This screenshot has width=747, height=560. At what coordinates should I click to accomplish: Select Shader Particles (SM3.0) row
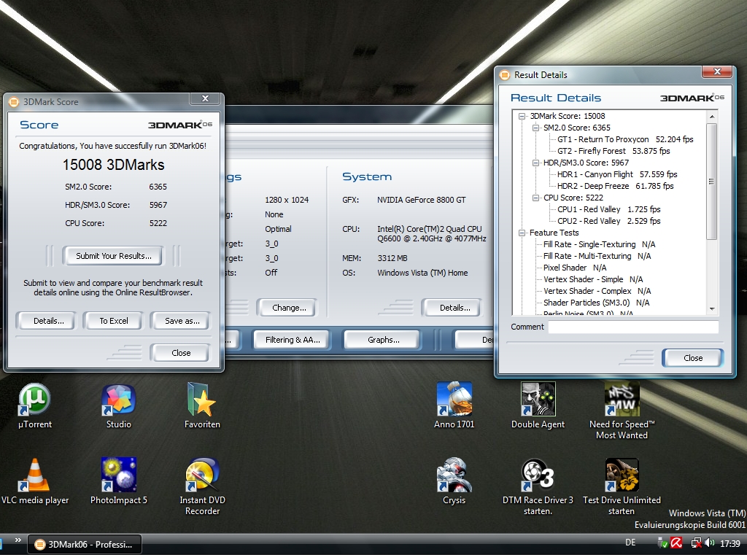coord(597,303)
